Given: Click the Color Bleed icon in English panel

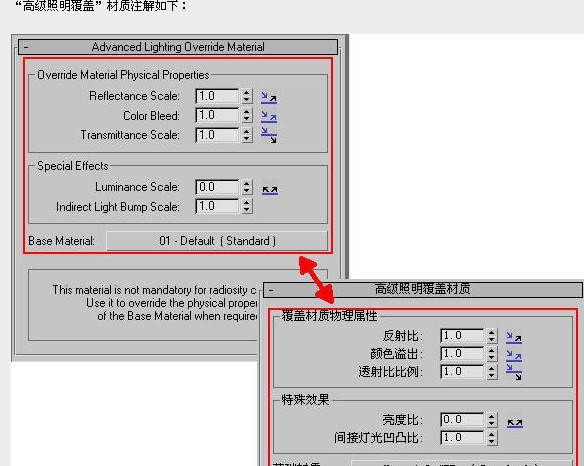Looking at the screenshot, I should [x=269, y=117].
